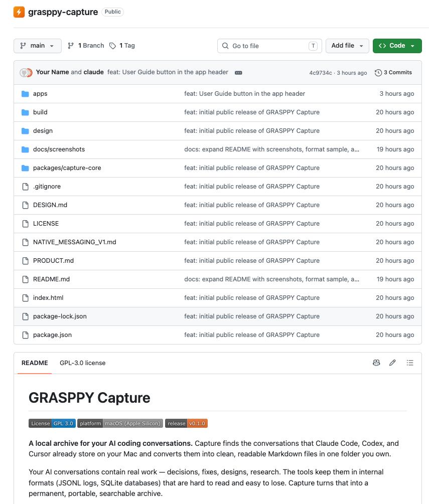The image size is (429, 504).
Task: Click the file icon for LICENSE
Action: (x=25, y=224)
